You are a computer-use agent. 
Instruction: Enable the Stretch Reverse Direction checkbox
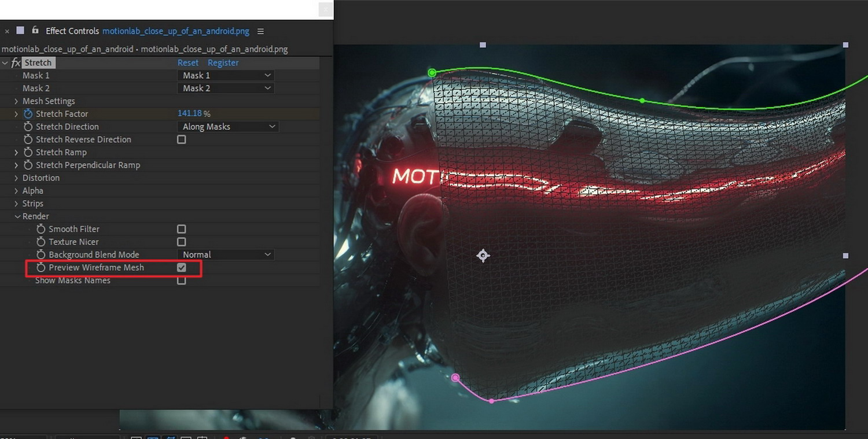(x=182, y=139)
